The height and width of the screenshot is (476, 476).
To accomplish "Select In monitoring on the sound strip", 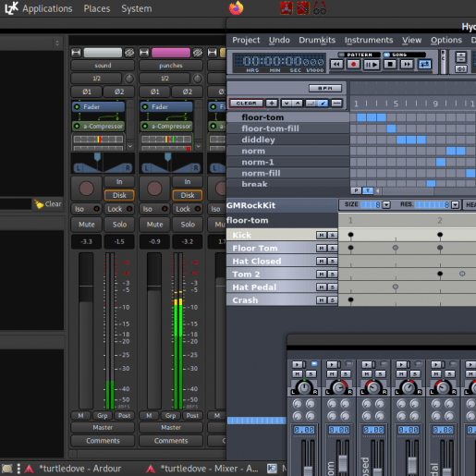I will click(x=119, y=182).
